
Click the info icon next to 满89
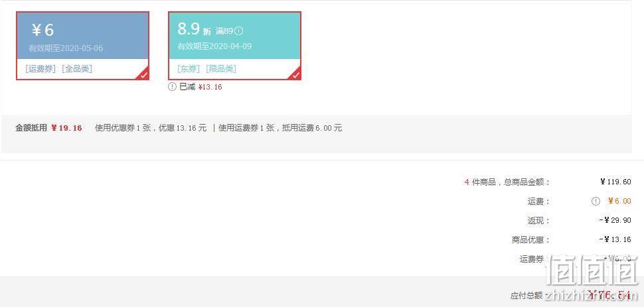point(238,31)
